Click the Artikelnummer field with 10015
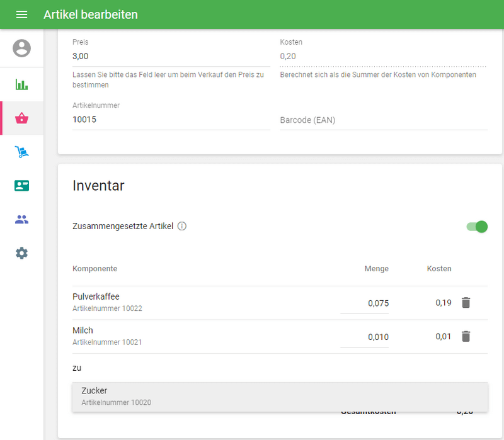This screenshot has height=440, width=504. pos(171,120)
